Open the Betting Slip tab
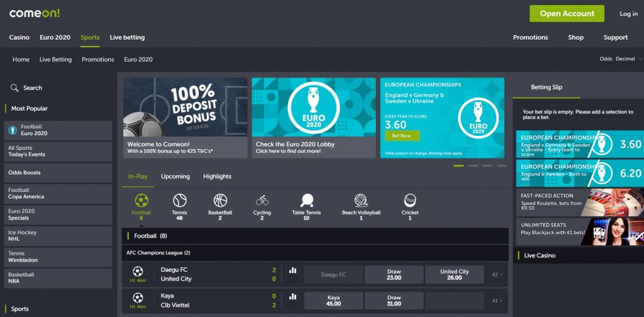This screenshot has height=317, width=644. point(547,87)
